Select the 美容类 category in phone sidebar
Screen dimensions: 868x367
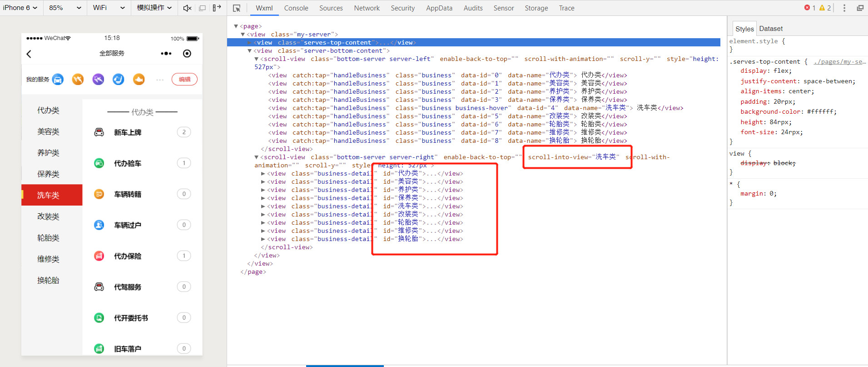click(x=49, y=131)
